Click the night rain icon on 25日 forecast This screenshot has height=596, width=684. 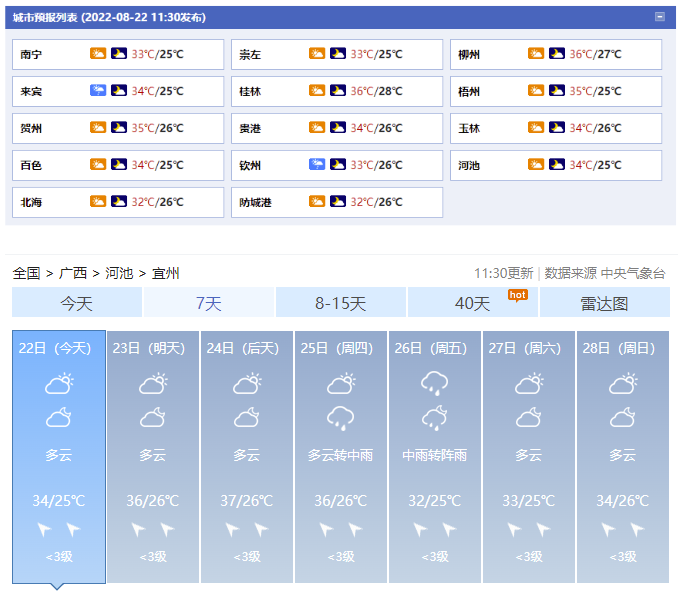pyautogui.click(x=340, y=417)
